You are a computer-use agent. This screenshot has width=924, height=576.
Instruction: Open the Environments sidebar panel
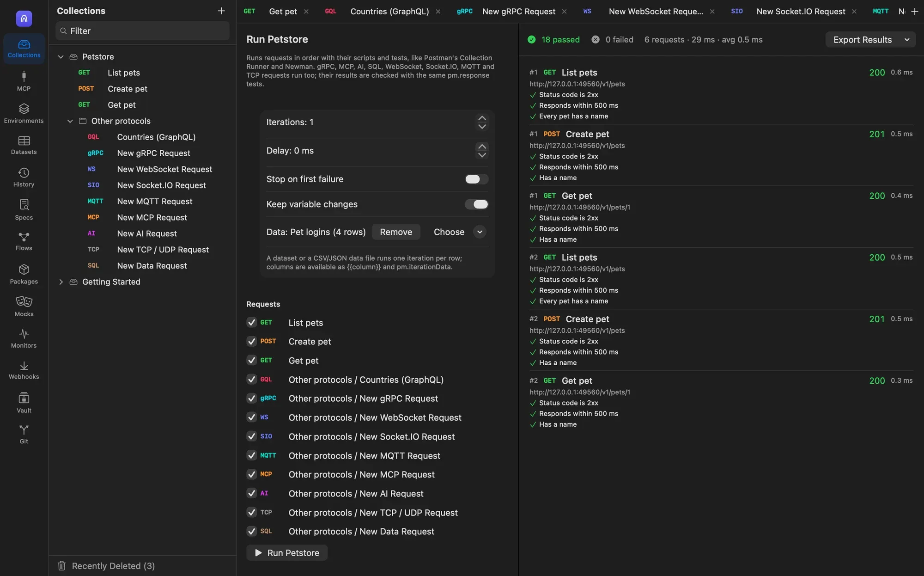[24, 114]
